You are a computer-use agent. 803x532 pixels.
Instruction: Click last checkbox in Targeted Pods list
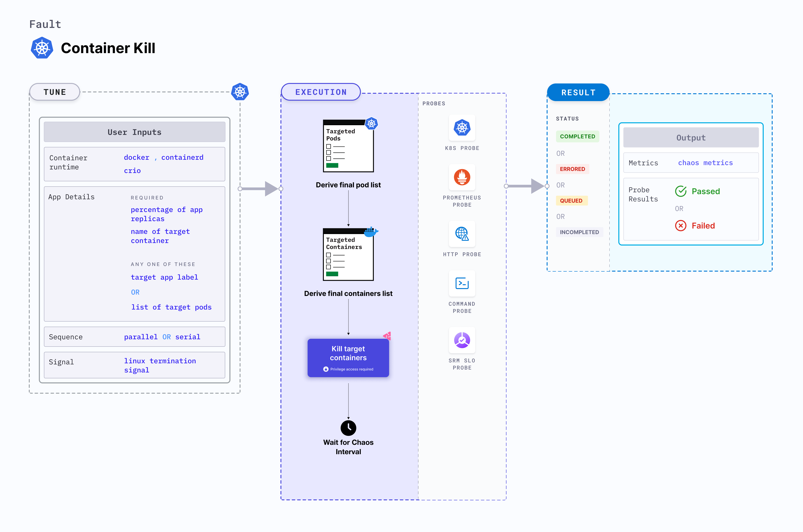pos(328,158)
